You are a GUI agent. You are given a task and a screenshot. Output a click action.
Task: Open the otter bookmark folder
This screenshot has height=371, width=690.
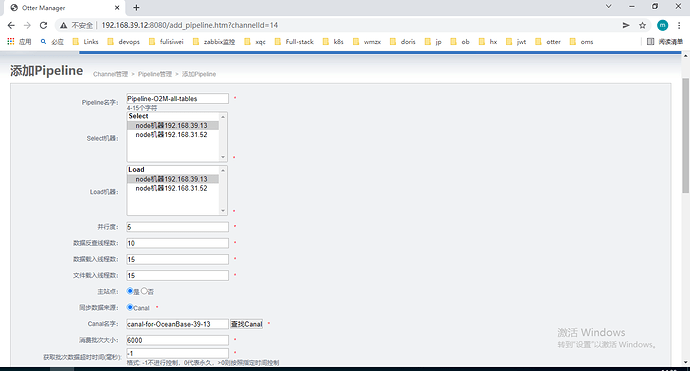pyautogui.click(x=548, y=42)
